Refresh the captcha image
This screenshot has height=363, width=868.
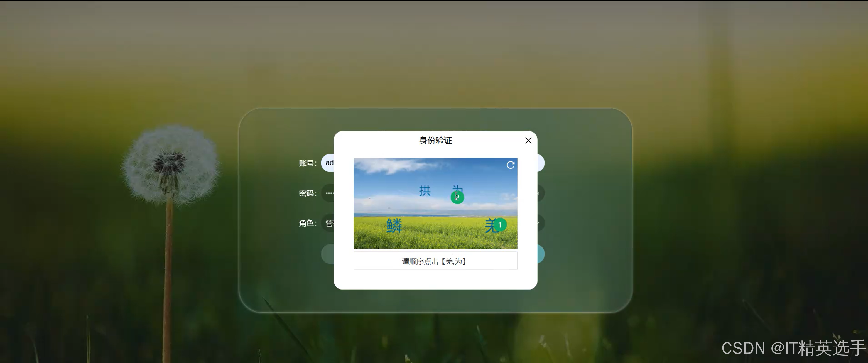pos(510,165)
